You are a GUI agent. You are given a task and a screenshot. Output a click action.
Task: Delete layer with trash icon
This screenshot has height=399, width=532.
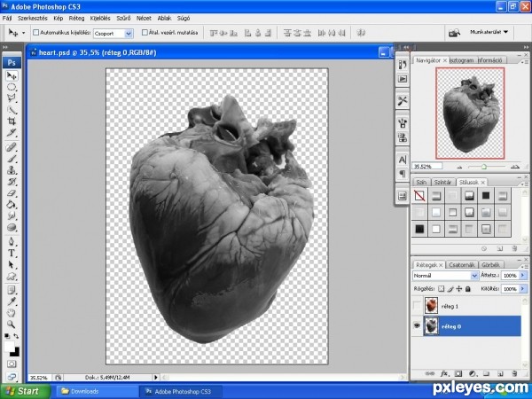(514, 374)
